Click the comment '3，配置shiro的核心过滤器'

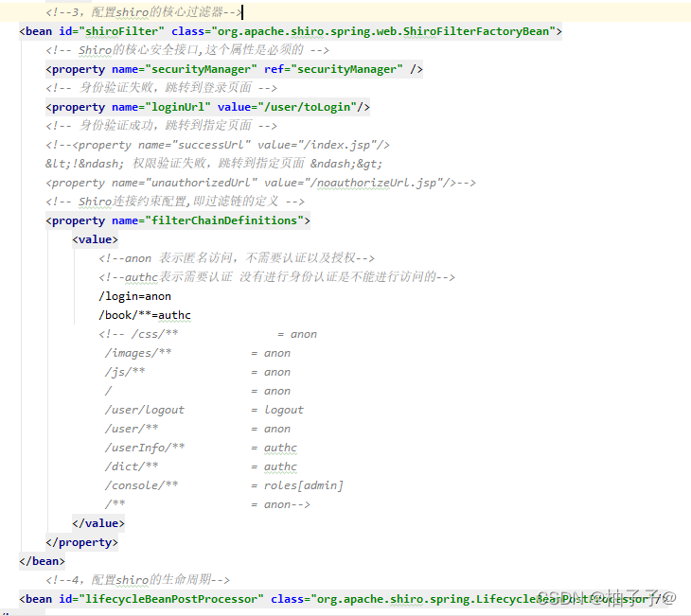[144, 12]
